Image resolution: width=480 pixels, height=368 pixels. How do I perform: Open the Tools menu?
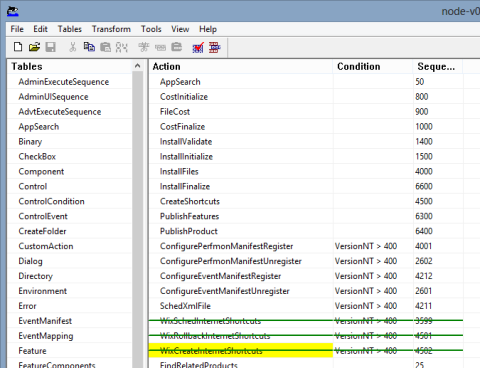151,29
